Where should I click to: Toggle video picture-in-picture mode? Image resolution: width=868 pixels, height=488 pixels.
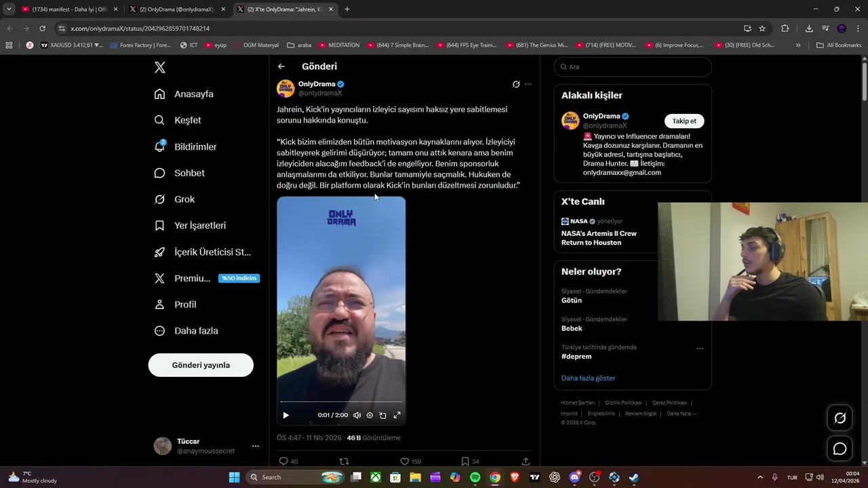click(x=382, y=415)
